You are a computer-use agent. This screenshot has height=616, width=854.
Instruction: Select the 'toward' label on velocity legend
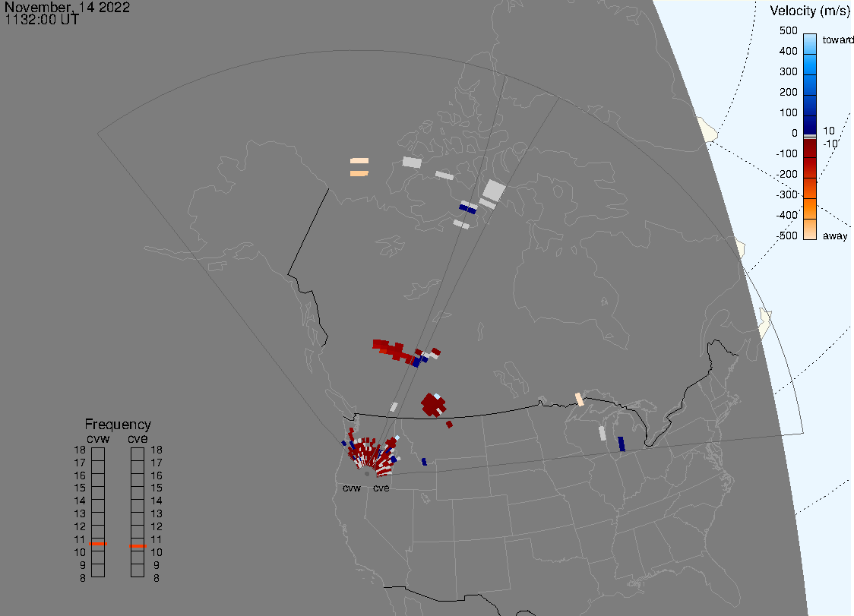[837, 39]
